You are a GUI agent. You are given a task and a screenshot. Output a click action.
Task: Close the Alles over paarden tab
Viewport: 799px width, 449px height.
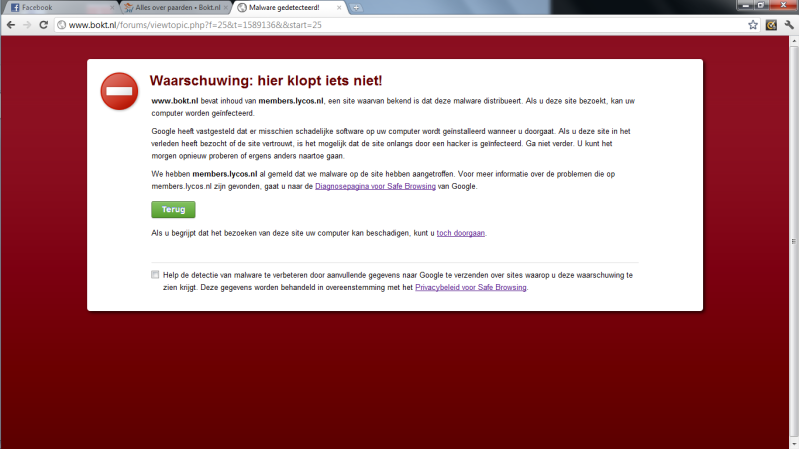point(225,8)
